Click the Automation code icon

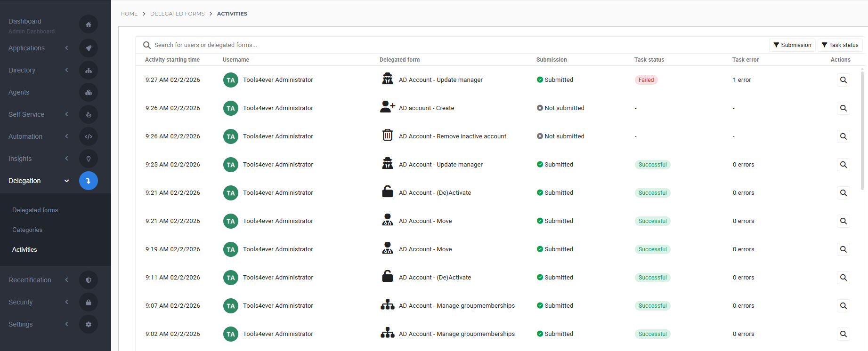89,137
